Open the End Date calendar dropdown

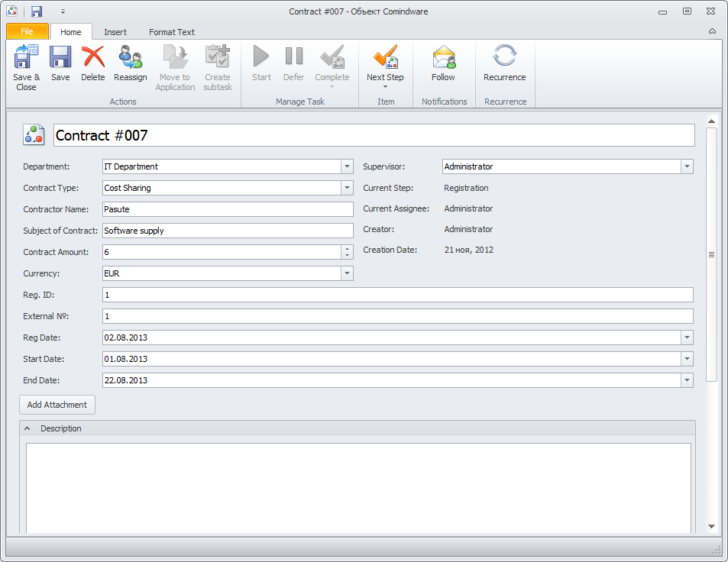point(687,380)
